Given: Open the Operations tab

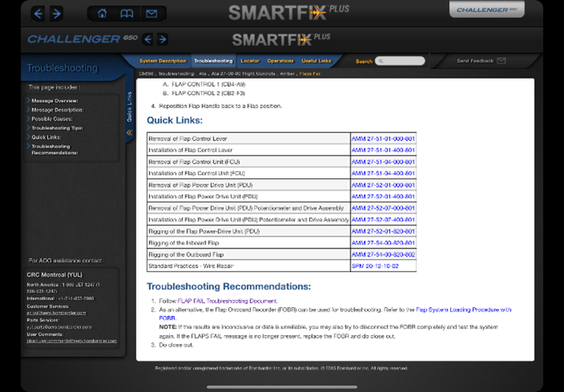Looking at the screenshot, I should pos(281,61).
